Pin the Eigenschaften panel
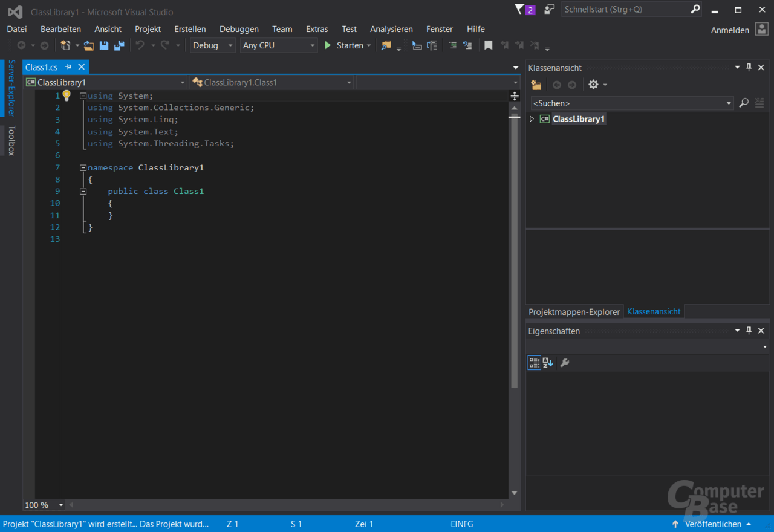 pyautogui.click(x=749, y=331)
